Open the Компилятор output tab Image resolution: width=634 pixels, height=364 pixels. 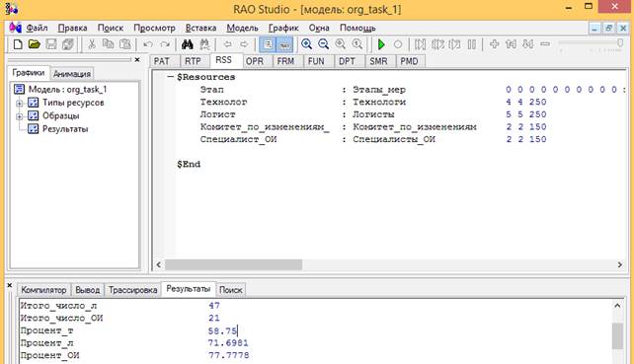43,290
